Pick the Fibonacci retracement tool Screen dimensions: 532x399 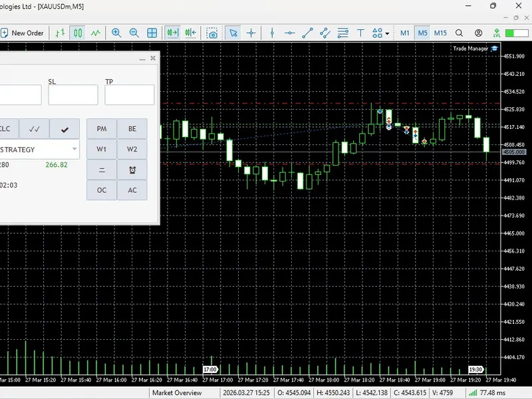click(x=342, y=33)
